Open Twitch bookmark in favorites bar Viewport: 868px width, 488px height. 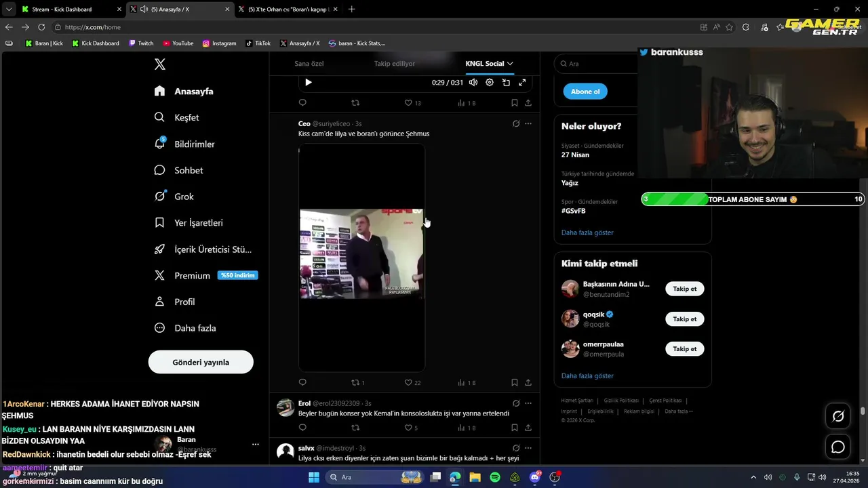pos(141,43)
